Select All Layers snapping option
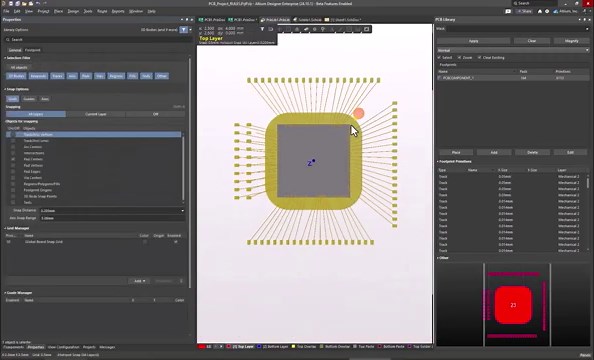594x360 pixels. tap(36, 114)
